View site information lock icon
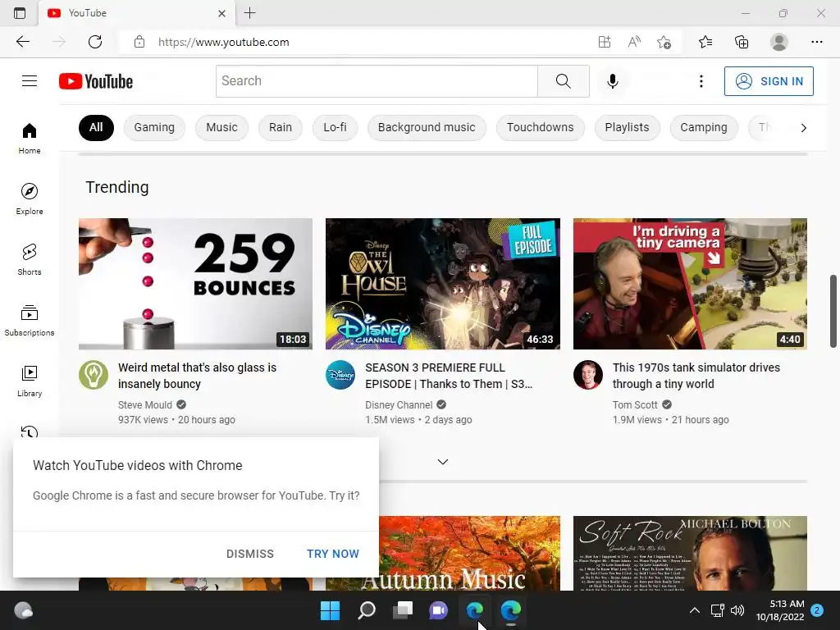The image size is (840, 630). 139,42
